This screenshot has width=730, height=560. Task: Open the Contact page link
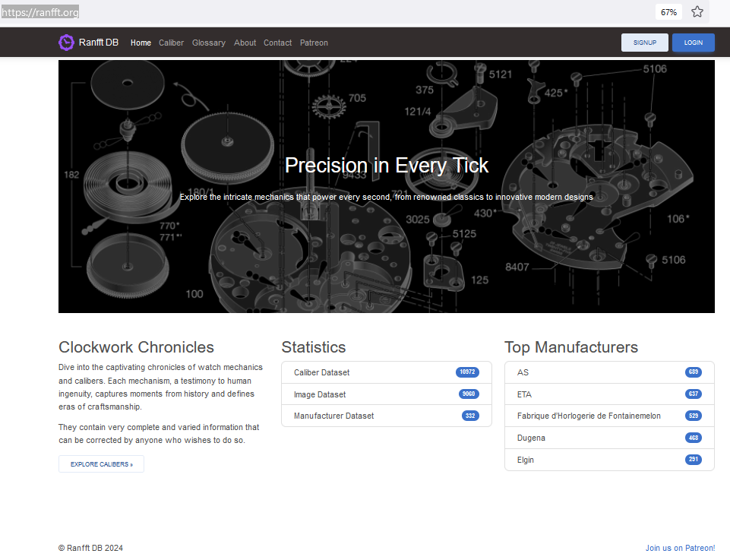click(277, 43)
